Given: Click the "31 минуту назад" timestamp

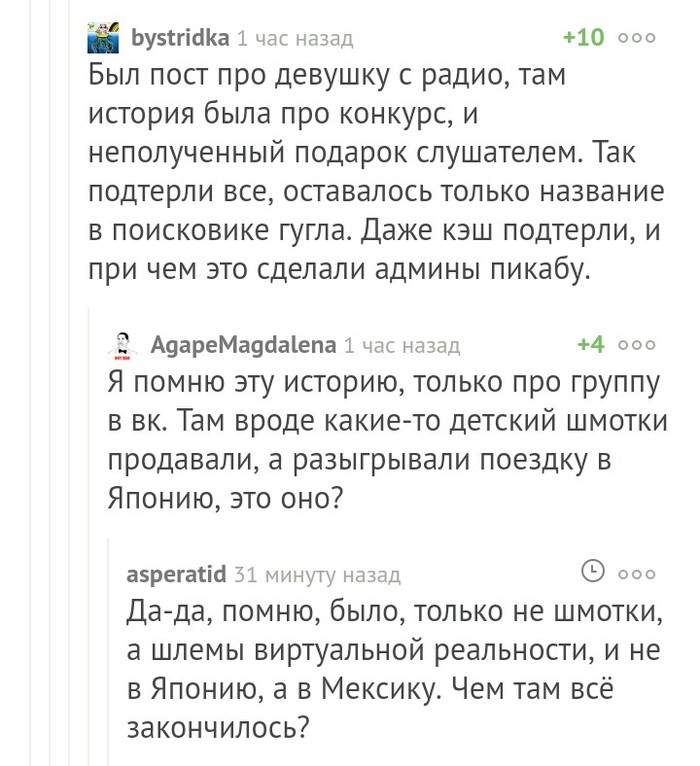Looking at the screenshot, I should pos(316,575).
